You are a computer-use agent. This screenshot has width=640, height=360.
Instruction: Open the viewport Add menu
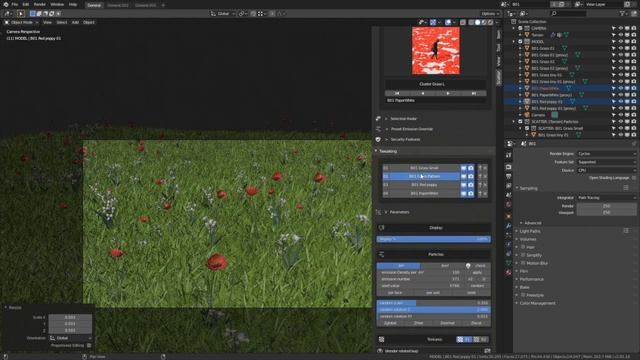[75, 22]
